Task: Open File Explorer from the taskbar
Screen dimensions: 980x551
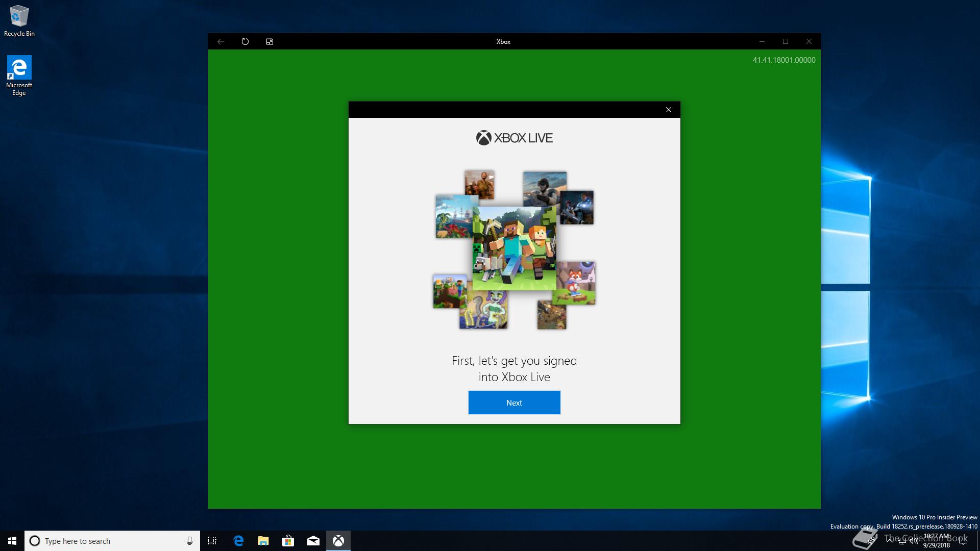Action: coord(263,541)
